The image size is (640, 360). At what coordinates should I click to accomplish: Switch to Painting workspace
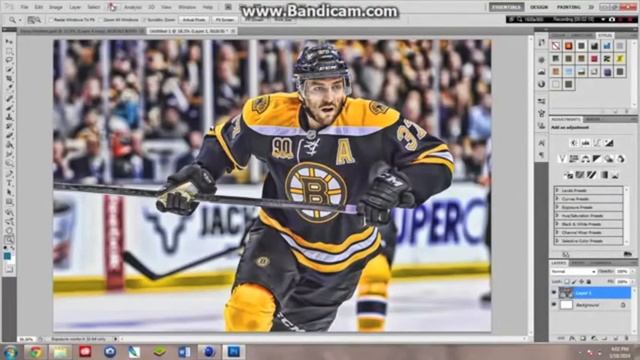pos(569,7)
